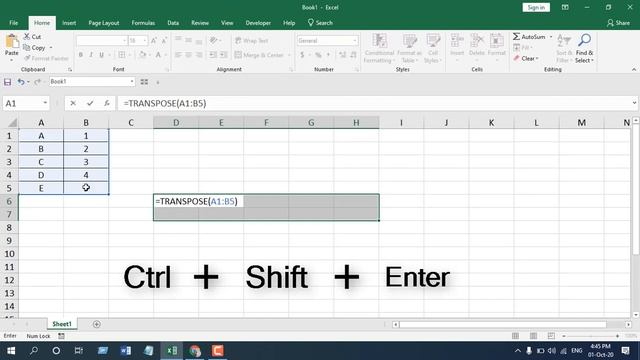This screenshot has width=640, height=360.
Task: Click the Increase Font Size icon
Action: pos(153,40)
